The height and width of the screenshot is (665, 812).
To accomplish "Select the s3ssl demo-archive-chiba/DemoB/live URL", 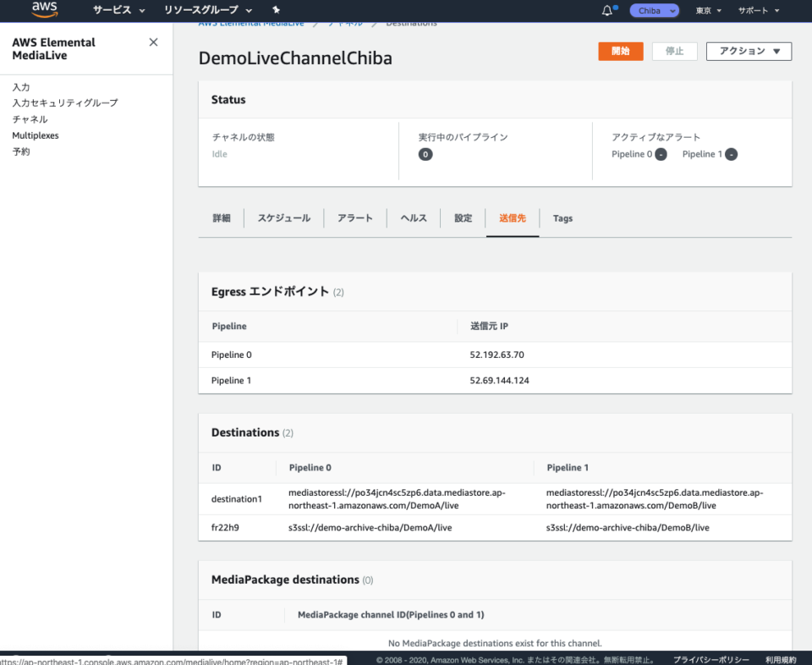I will click(628, 528).
